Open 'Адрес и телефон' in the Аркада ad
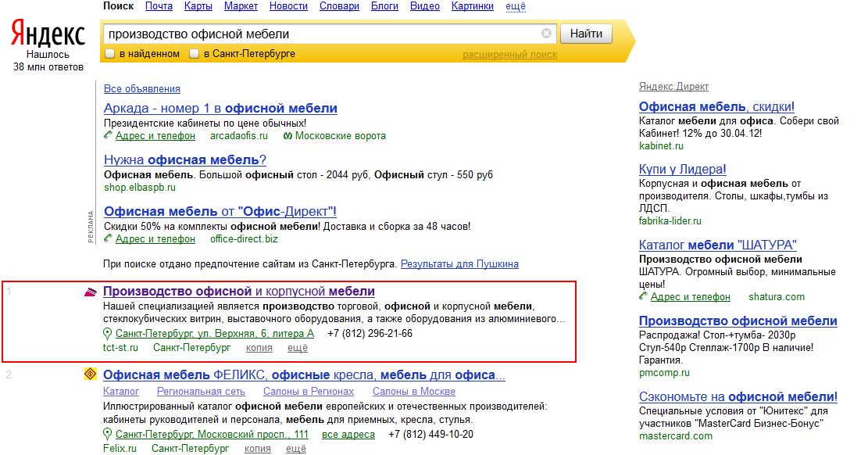868x455 pixels. (155, 136)
